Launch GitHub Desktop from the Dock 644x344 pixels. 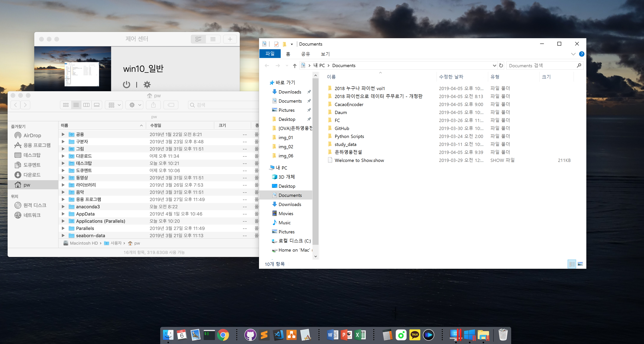[250, 334]
